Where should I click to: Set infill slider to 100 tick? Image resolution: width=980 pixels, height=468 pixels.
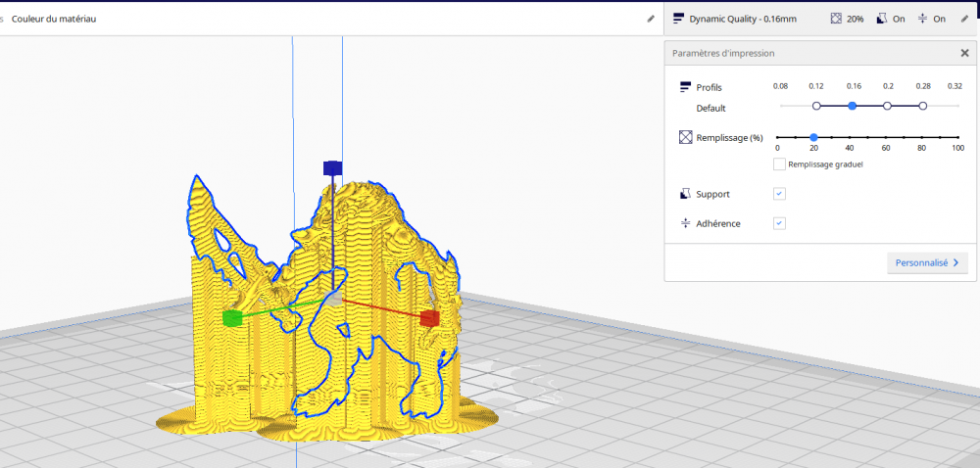(x=958, y=137)
